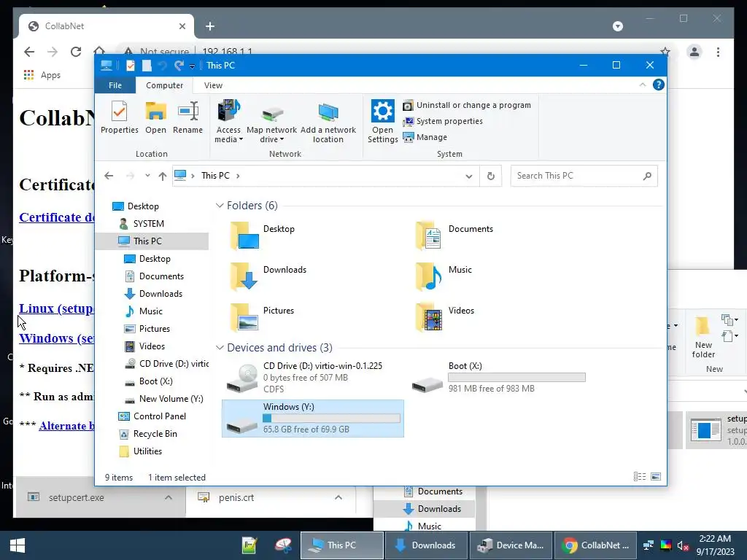The width and height of the screenshot is (747, 560).
Task: Click the Properties ribbon icon
Action: coord(119,117)
